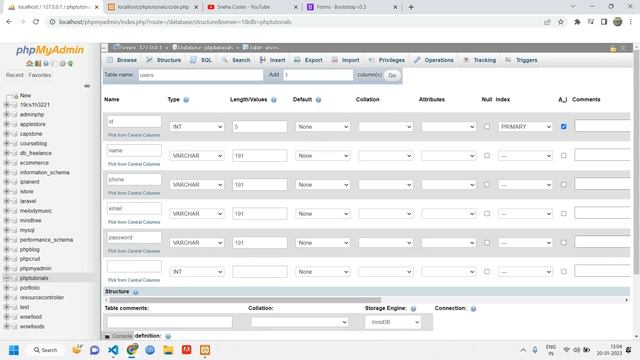Toggle Null checkbox for last empty row
This screenshot has width=640, height=360.
tap(487, 271)
